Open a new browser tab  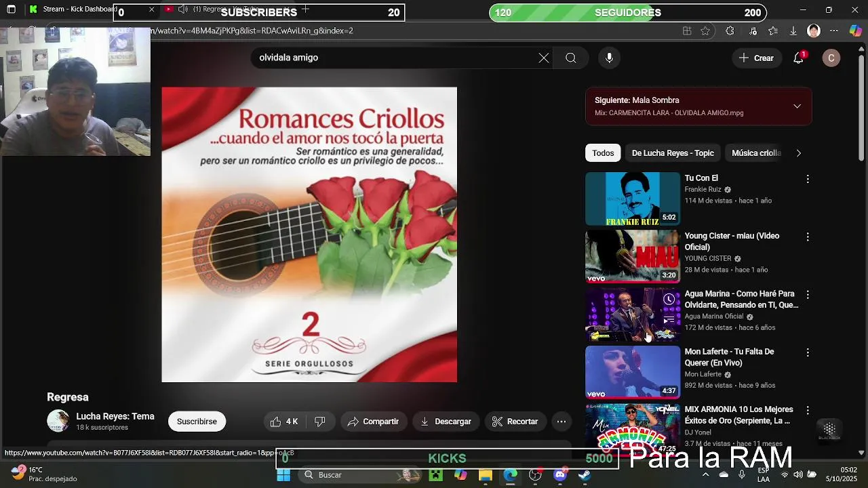[x=306, y=9]
